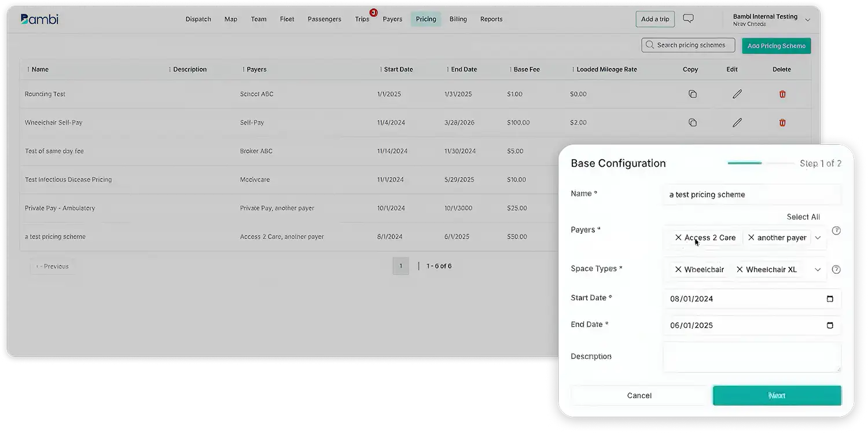Remove the Wheelchair space type tag
This screenshot has width=868, height=433.
click(678, 269)
